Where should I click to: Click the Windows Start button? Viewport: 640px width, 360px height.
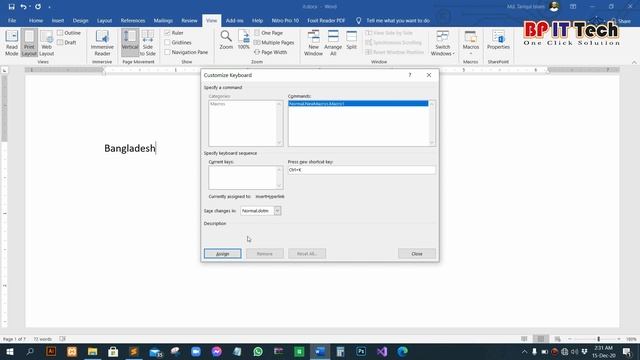[9, 351]
